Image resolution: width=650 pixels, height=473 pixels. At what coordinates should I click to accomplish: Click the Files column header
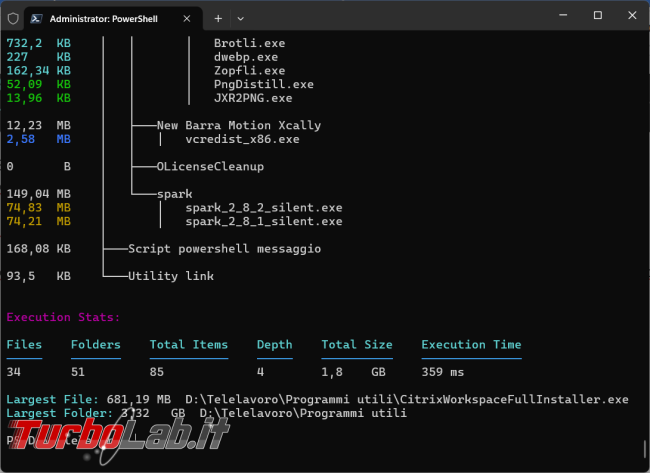24,344
